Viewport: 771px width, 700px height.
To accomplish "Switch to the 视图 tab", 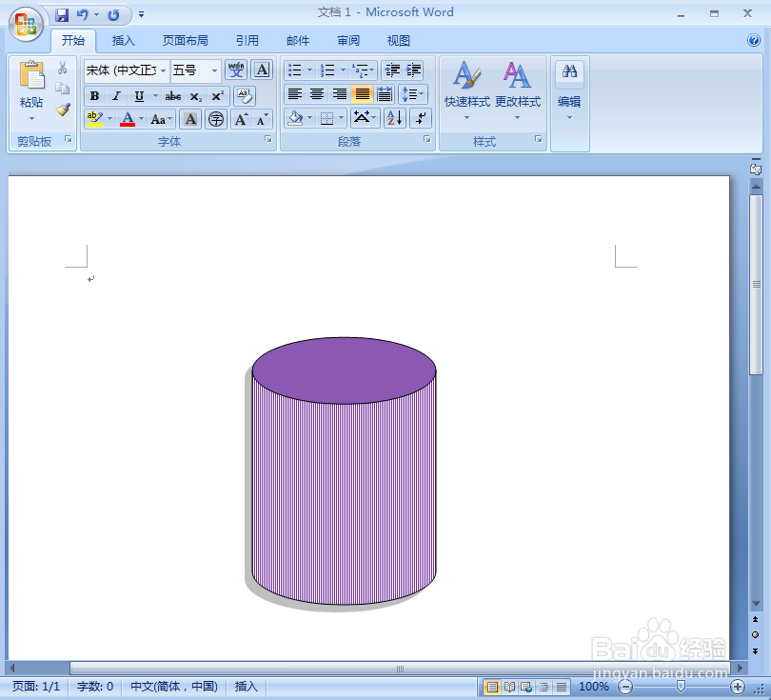I will click(398, 40).
